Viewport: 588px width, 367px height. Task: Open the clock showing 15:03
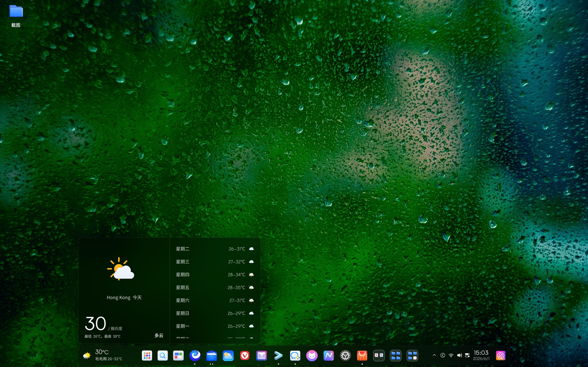click(x=481, y=353)
